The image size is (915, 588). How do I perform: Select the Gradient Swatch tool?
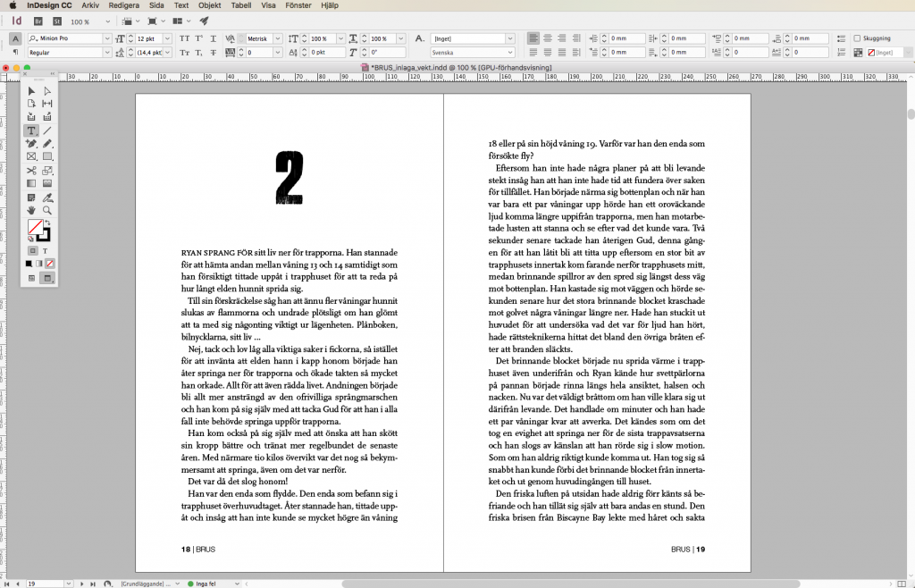[31, 183]
